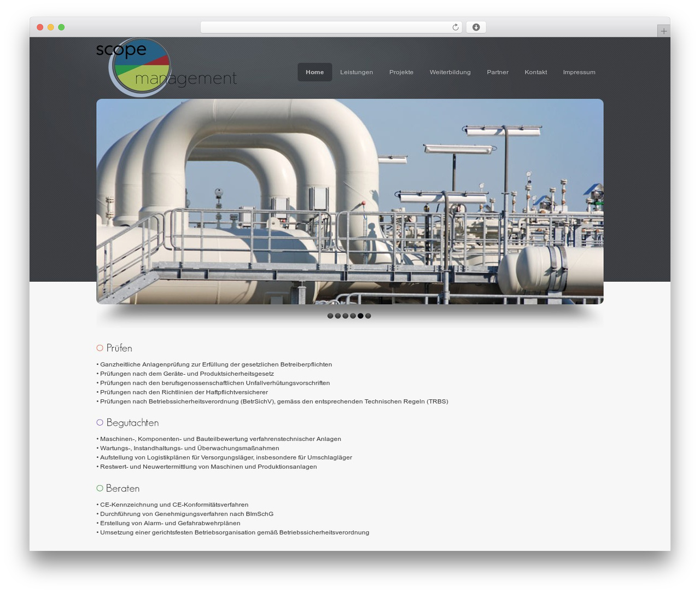This screenshot has height=593, width=700.
Task: Click the line 'CE-Kennzeichnung und CE-Konformitätsverfahren'
Action: click(172, 505)
